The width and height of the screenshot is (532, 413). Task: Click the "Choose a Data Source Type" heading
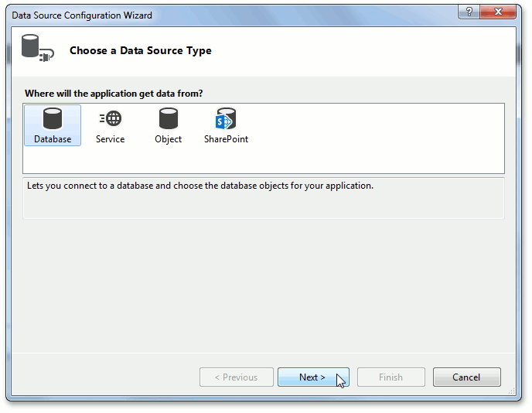tap(140, 51)
